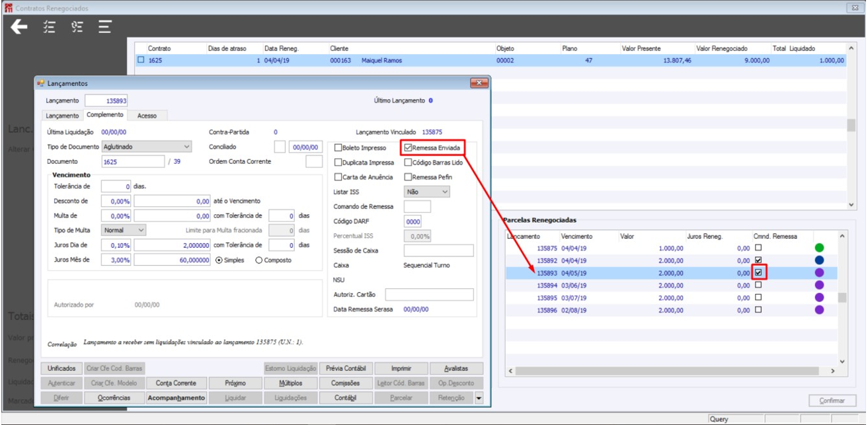Click the Comissões button
The width and height of the screenshot is (868, 425).
(346, 383)
